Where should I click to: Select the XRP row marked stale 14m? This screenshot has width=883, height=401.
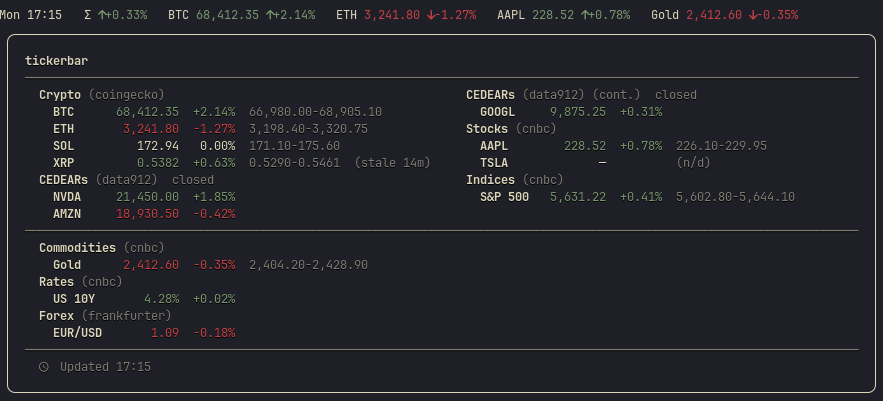(242, 163)
